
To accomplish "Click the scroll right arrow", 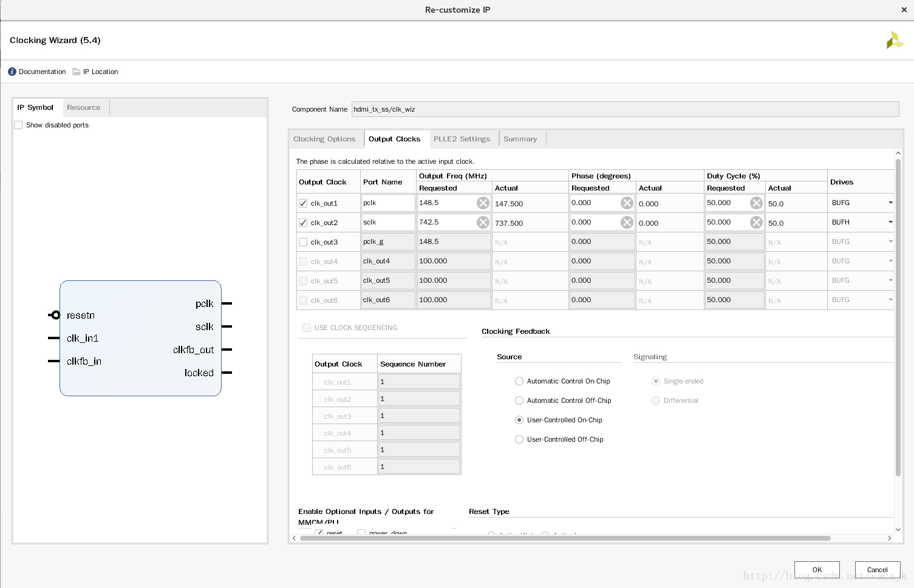I will pyautogui.click(x=890, y=538).
